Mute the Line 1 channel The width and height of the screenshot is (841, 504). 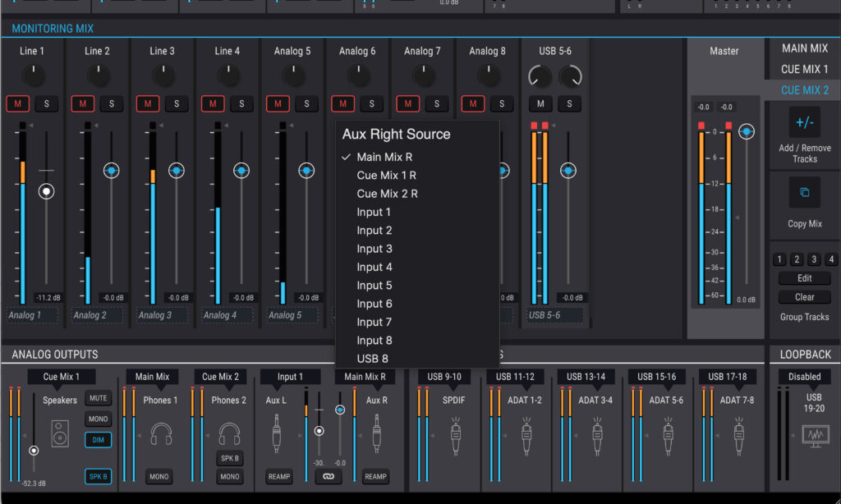tap(18, 103)
